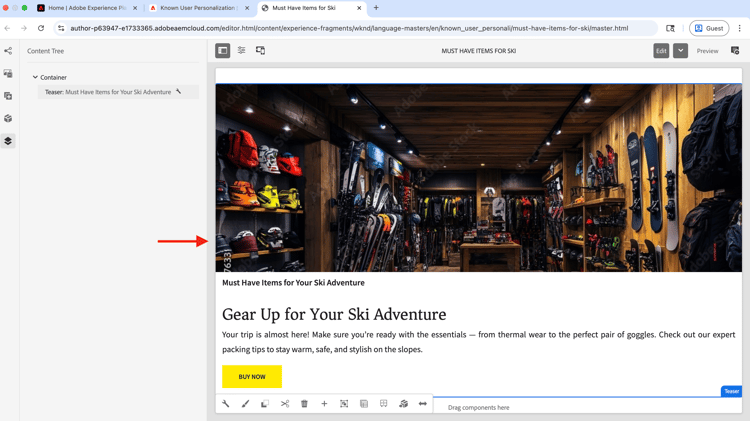Open the Timewarp/share icon in left rail
750x421 pixels.
8,51
